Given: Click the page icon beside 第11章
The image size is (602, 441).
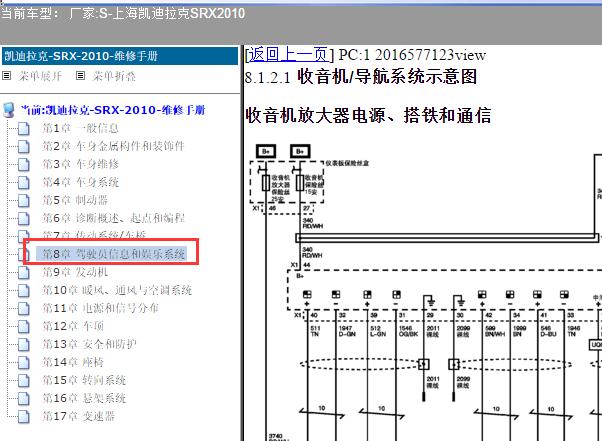Looking at the screenshot, I should point(23,308).
